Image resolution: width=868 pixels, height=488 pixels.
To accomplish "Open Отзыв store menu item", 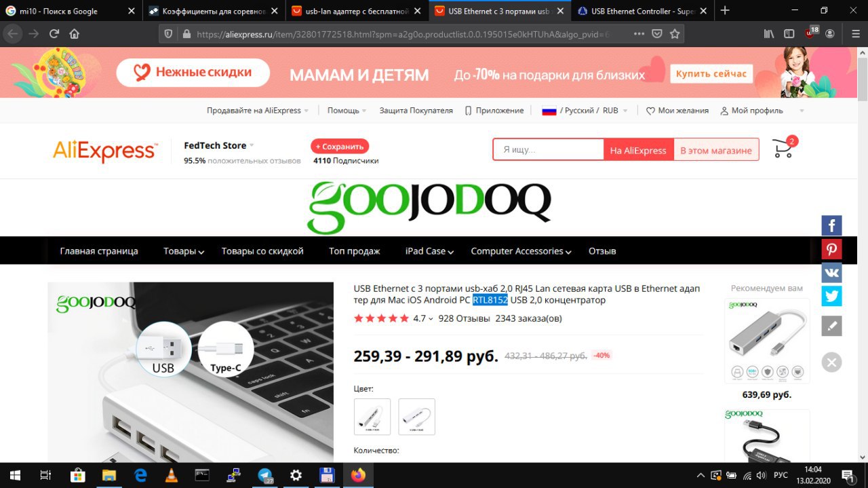I will (x=602, y=251).
